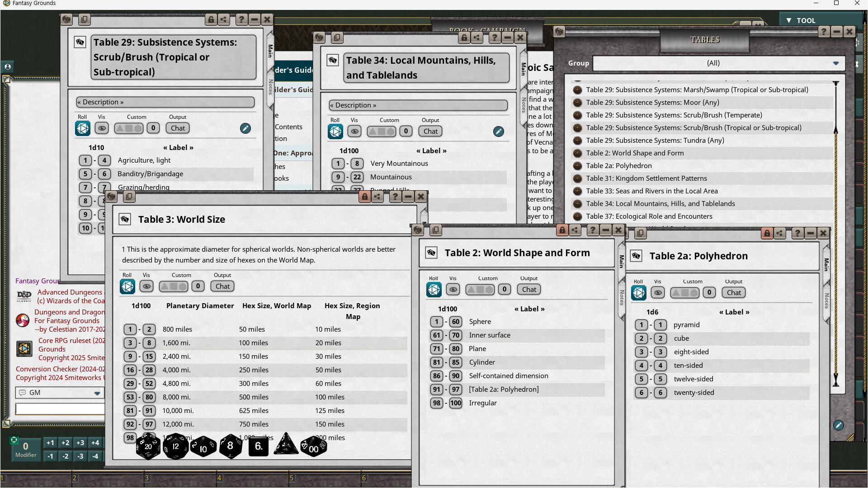
Task: Click the chat input field below GM
Action: 59,409
